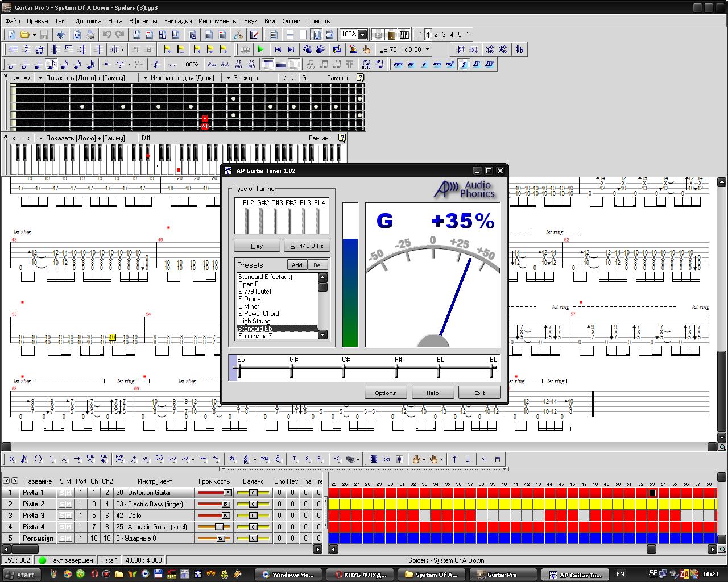The width and height of the screenshot is (728, 582).
Task: Toggle the let ring chord strum up arrow
Action: [454, 459]
